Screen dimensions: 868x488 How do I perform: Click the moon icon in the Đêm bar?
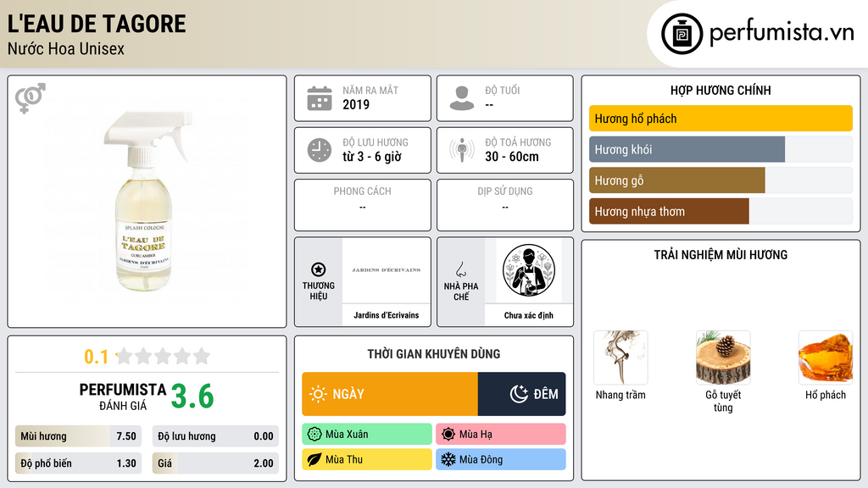(x=519, y=394)
